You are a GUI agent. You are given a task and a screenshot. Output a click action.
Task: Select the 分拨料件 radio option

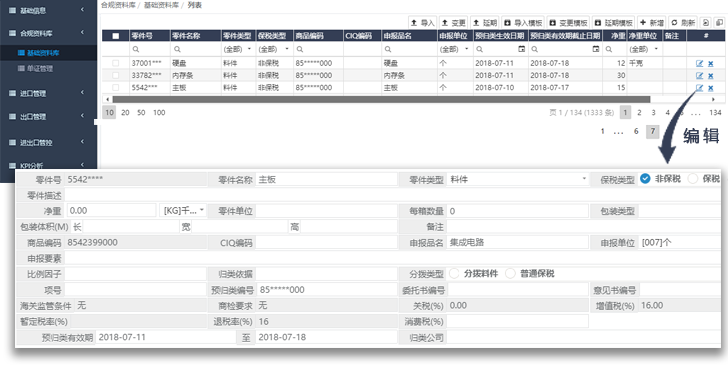pyautogui.click(x=455, y=274)
